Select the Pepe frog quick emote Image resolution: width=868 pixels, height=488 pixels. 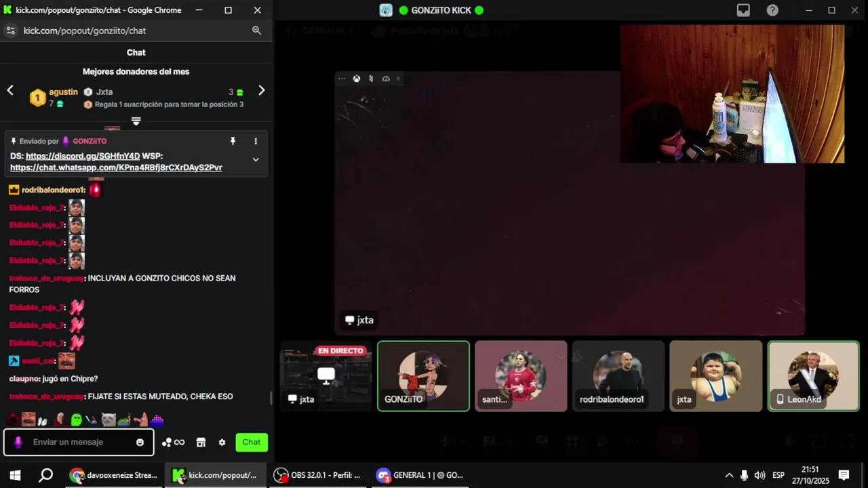coord(124,420)
